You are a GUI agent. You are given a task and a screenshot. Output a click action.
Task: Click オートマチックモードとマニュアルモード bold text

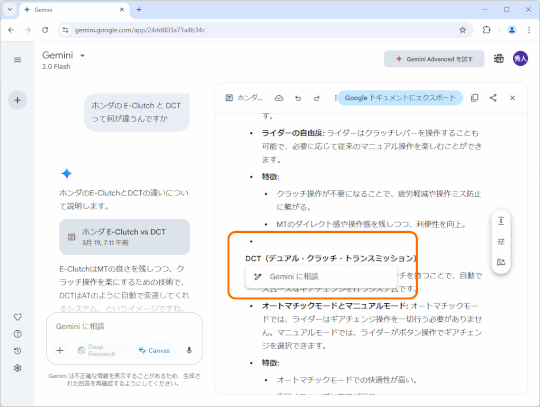pos(335,306)
